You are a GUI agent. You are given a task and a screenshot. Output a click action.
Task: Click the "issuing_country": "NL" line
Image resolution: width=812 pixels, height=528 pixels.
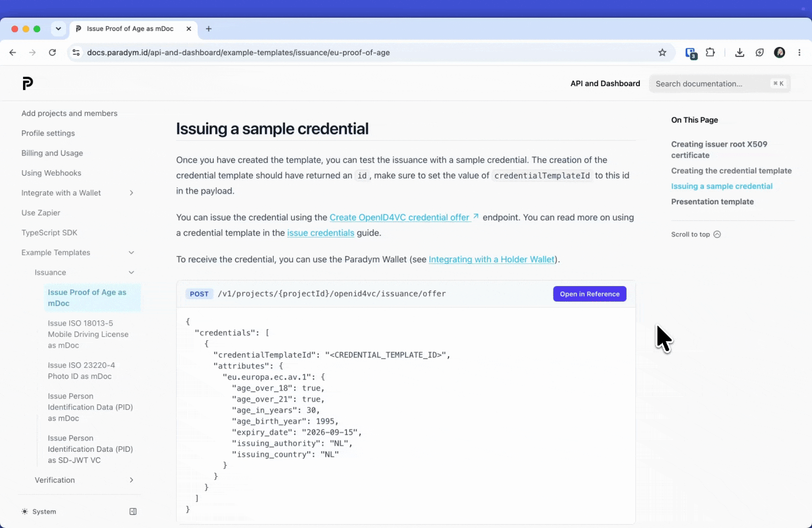(285, 455)
